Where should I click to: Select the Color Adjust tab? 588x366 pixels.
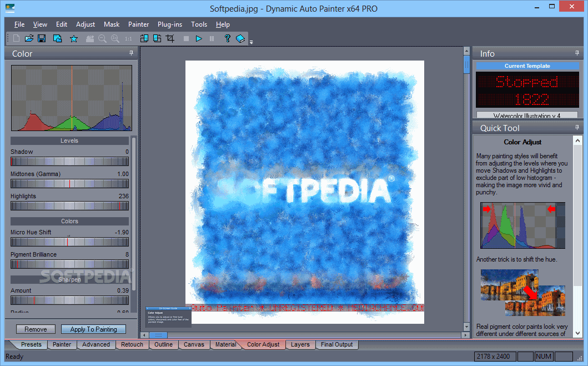coord(263,344)
